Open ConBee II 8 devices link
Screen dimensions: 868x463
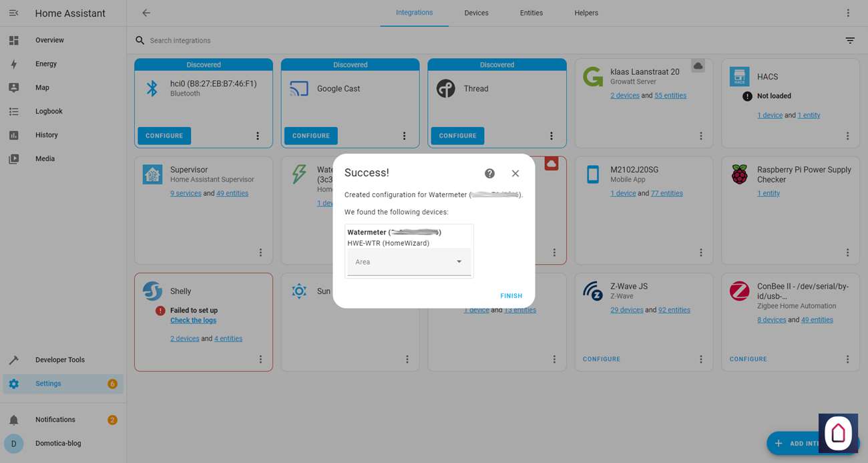(x=772, y=320)
